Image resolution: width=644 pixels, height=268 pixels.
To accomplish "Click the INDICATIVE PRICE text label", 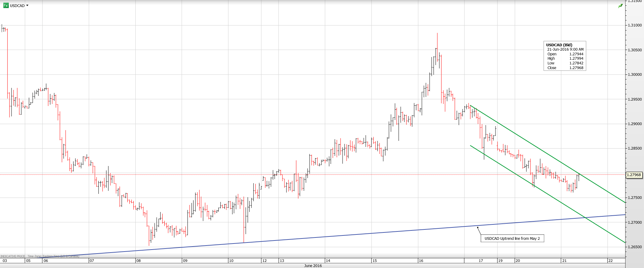I will [x=13, y=256].
